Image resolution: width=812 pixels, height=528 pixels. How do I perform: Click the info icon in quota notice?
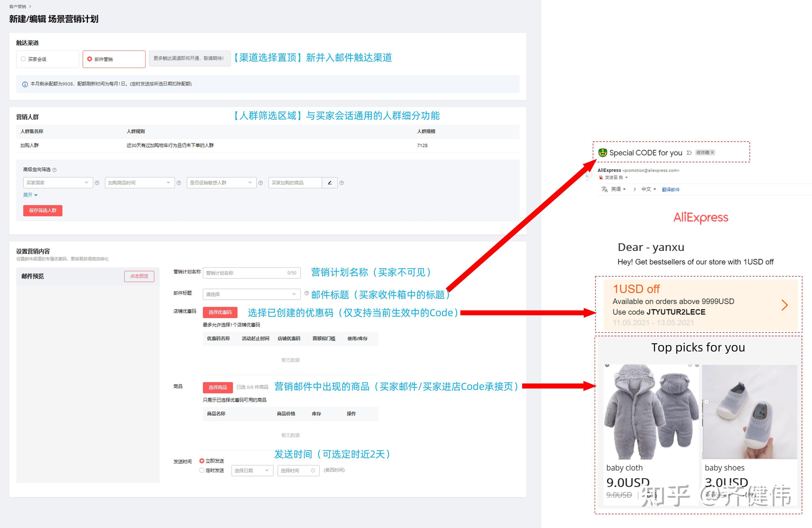[25, 84]
